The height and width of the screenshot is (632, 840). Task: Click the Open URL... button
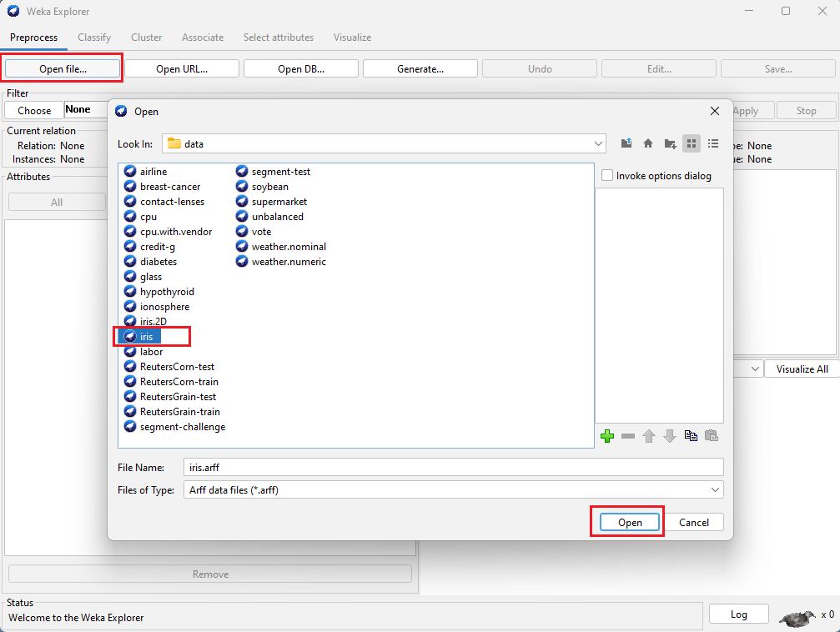[x=182, y=68]
